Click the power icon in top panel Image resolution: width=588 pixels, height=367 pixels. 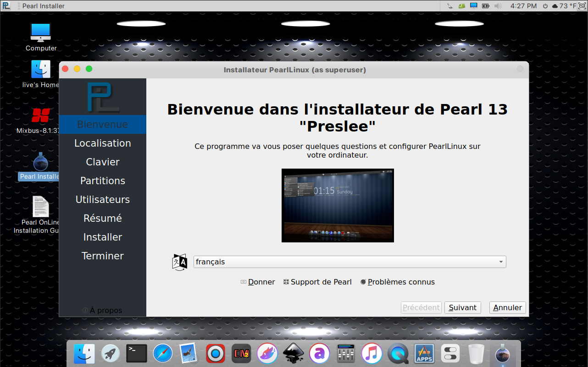pos(545,6)
